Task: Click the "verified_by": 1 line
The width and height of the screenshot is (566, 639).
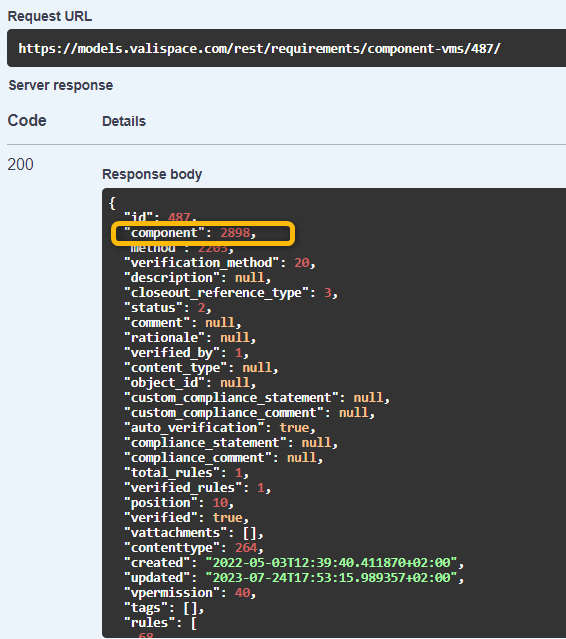Action: [187, 353]
